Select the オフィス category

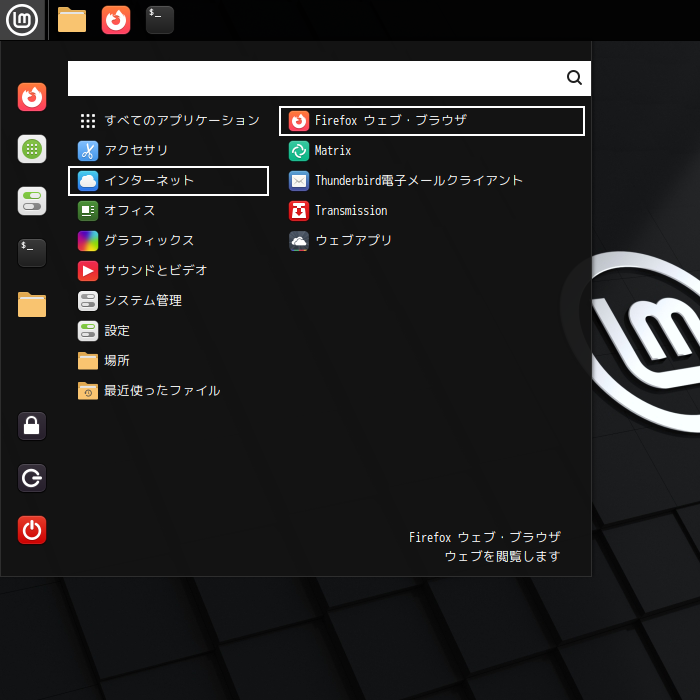click(168, 211)
